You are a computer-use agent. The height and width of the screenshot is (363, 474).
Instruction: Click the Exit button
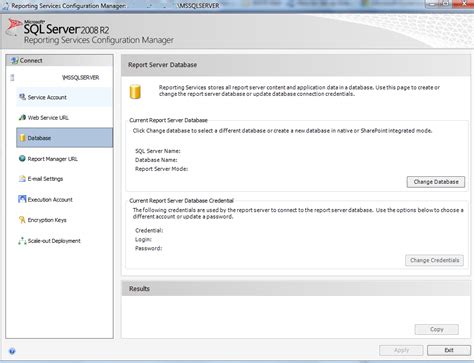[449, 350]
